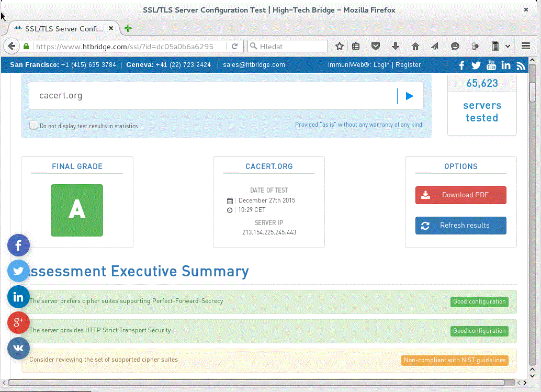Viewport: 541px width, 392px height.
Task: Click the vertical scrollbar thumb
Action: [x=533, y=92]
